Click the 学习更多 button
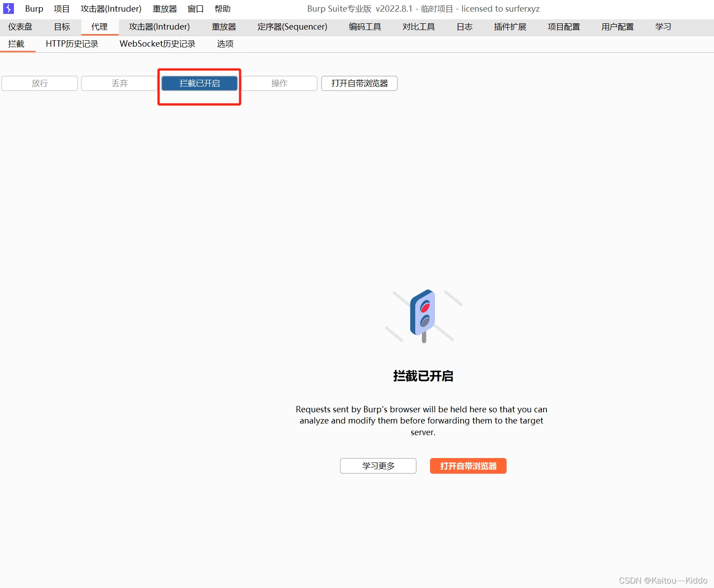This screenshot has height=588, width=714. (x=378, y=466)
